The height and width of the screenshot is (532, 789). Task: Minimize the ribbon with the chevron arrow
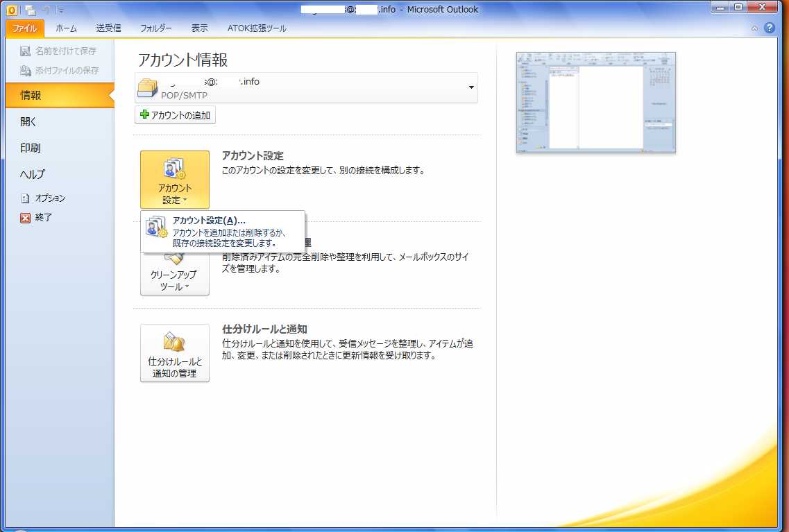tap(754, 28)
